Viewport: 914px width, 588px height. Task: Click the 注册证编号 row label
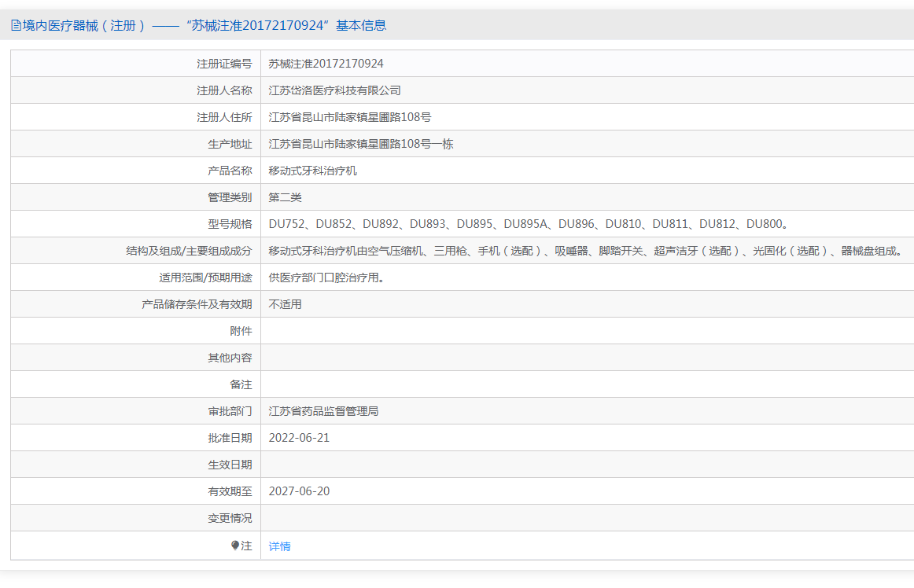[x=224, y=64]
